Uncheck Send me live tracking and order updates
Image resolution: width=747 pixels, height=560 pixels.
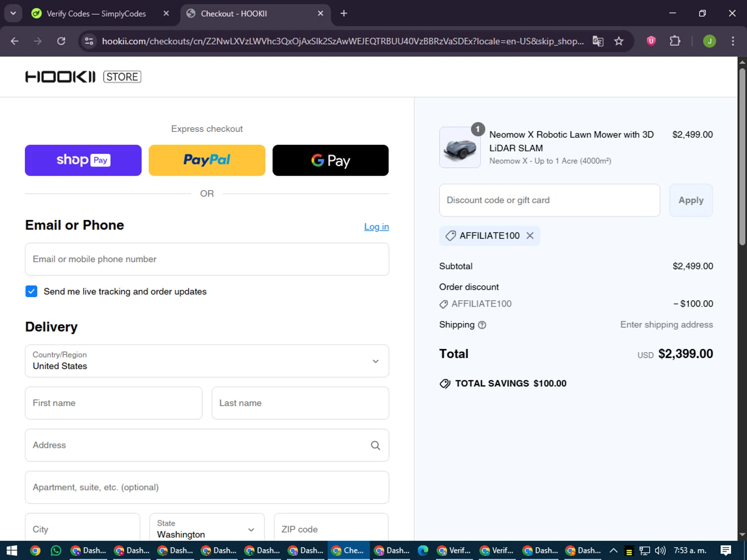[31, 291]
